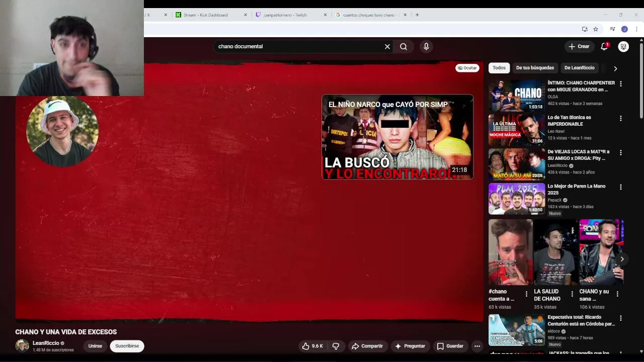Open the 'LA SALUD DE CHANO' short thumbnail
Image resolution: width=644 pixels, height=362 pixels.
click(x=555, y=252)
